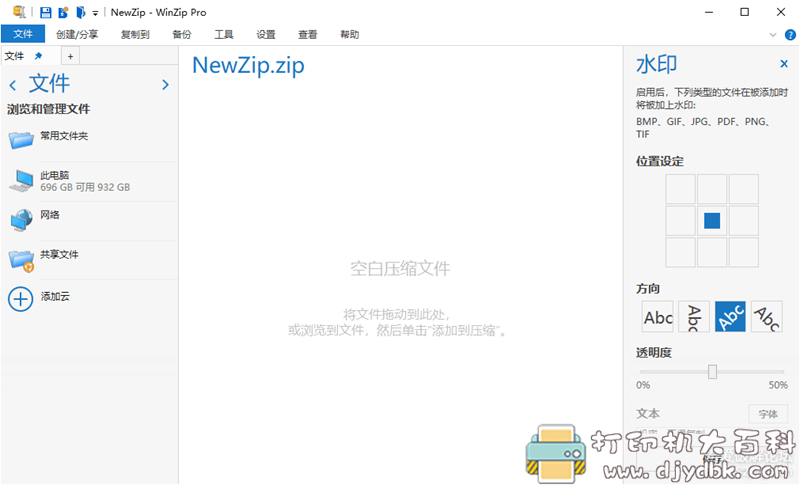Open the 设置 ribbon tab
Viewport: 800px width, 485px height.
(266, 35)
